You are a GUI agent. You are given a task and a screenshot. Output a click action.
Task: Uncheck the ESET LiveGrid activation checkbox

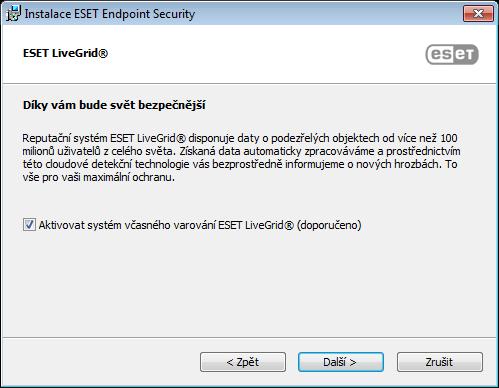pos(29,225)
